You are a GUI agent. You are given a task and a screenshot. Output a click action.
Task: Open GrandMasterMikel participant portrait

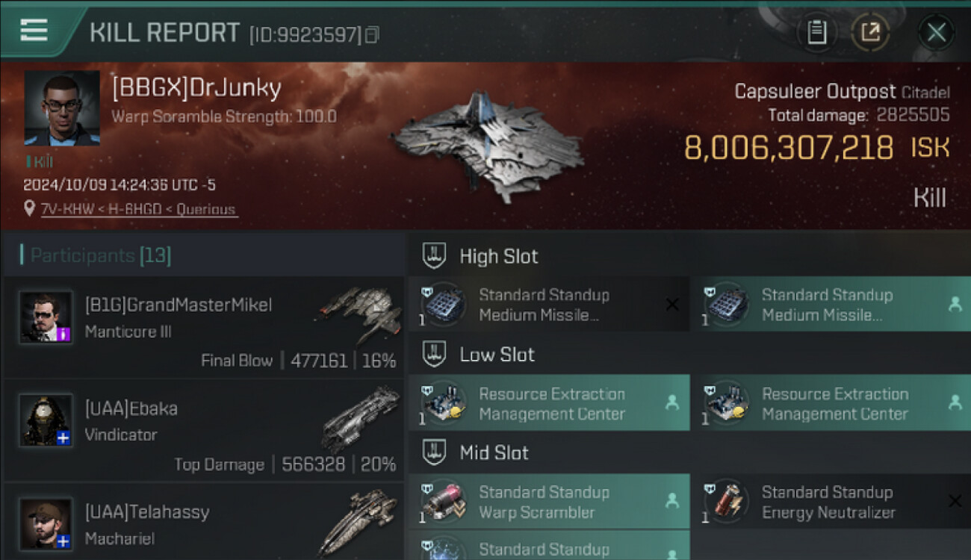46,317
